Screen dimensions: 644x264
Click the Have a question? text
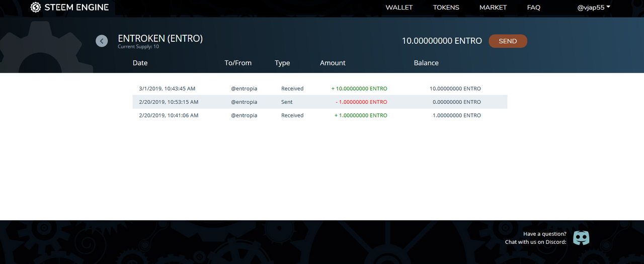pyautogui.click(x=545, y=234)
